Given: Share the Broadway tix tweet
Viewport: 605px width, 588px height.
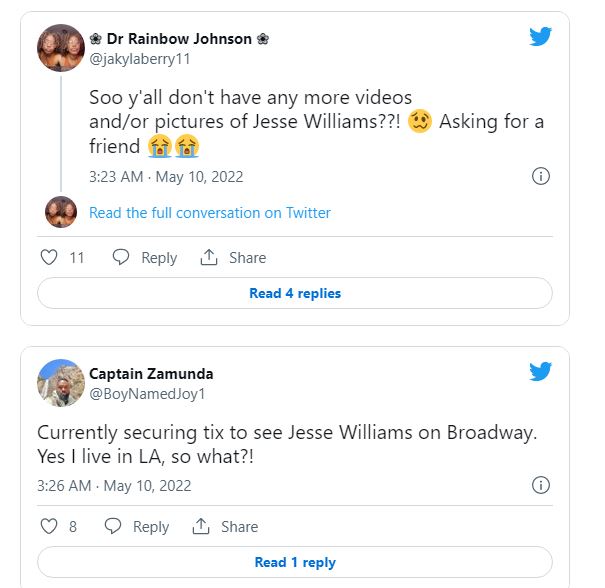Looking at the screenshot, I should [x=226, y=526].
